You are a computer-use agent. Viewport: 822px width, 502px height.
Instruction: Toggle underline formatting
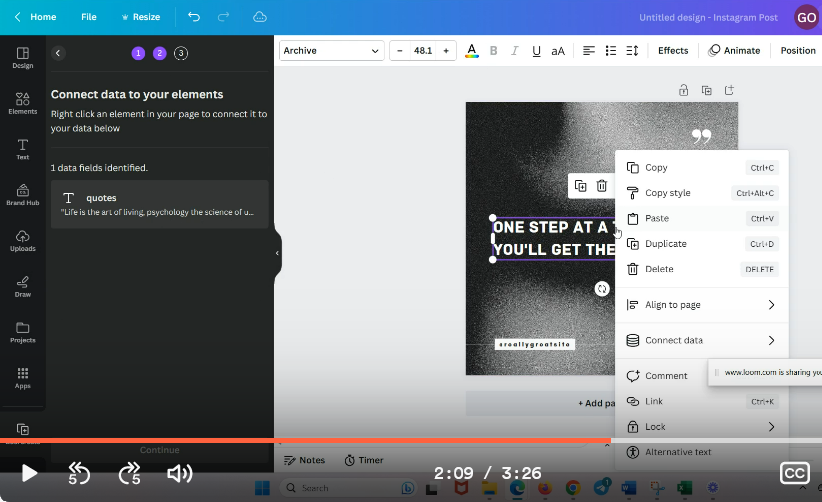(536, 51)
